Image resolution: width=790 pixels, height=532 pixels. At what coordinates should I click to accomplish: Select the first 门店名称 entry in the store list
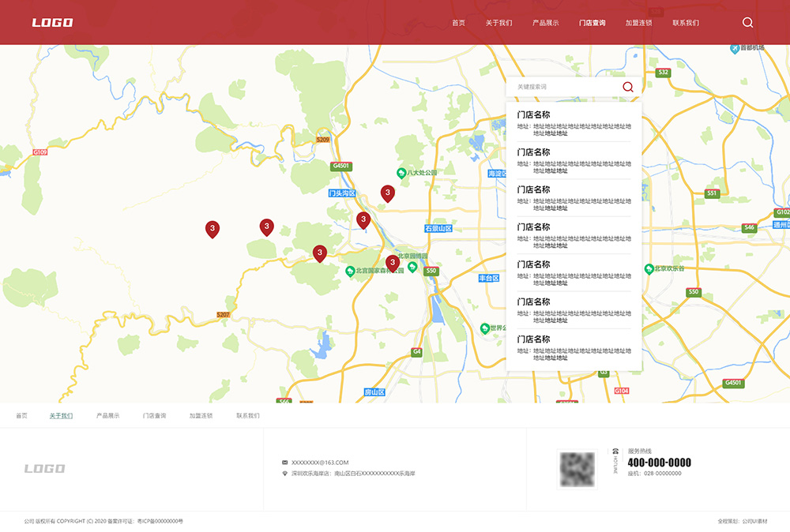point(574,123)
